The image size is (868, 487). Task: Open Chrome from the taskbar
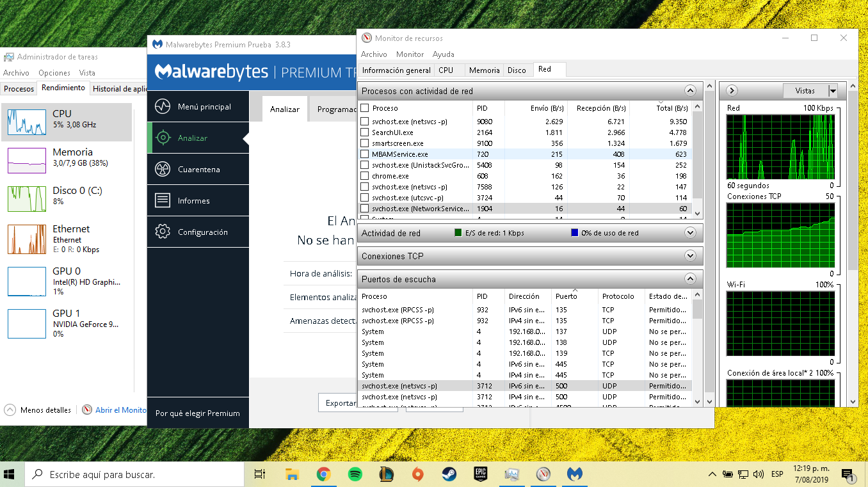323,474
